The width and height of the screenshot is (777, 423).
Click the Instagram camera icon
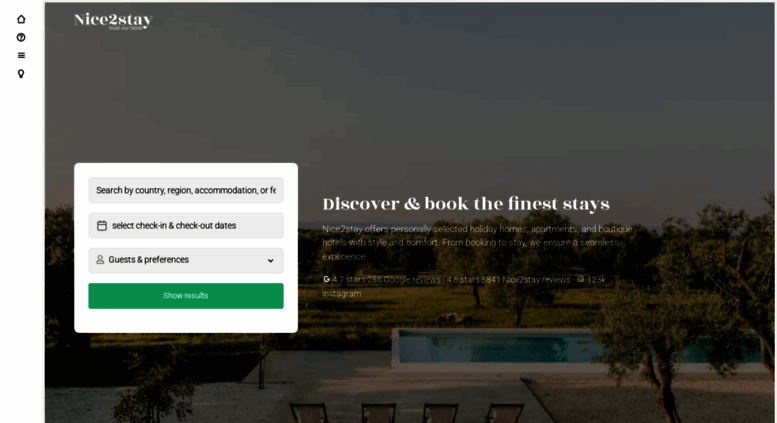580,279
